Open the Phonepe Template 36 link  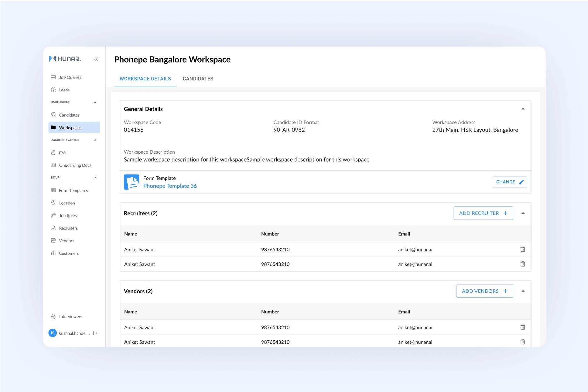tap(170, 186)
